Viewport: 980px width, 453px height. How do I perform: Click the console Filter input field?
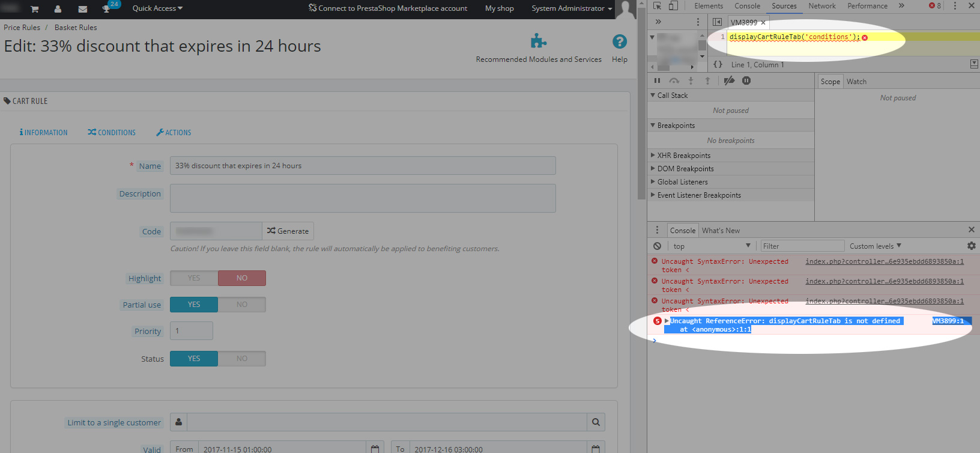click(802, 246)
